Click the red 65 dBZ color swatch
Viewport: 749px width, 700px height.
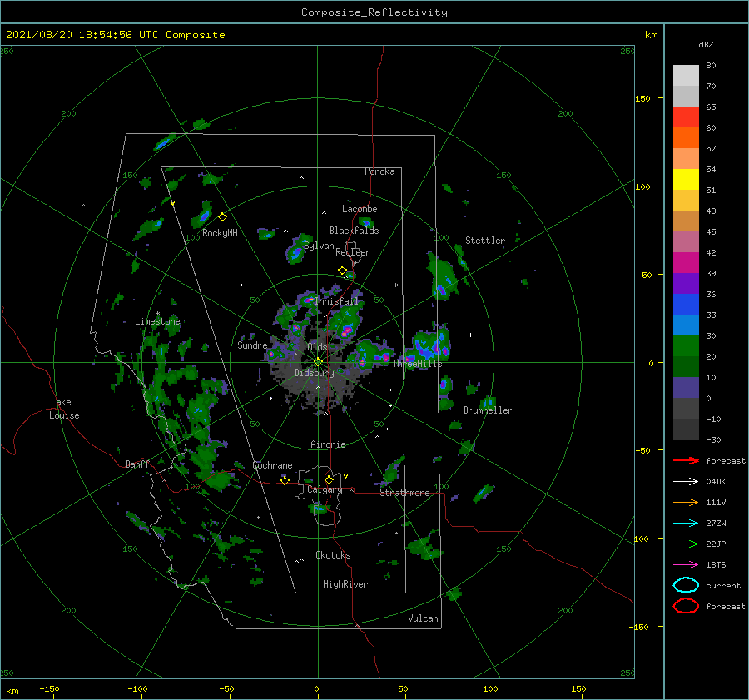click(686, 117)
